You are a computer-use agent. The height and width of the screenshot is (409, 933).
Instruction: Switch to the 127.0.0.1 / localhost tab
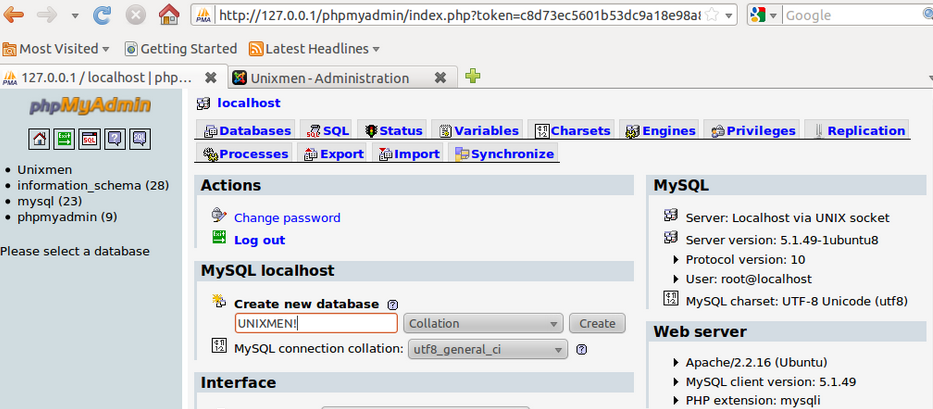point(107,78)
